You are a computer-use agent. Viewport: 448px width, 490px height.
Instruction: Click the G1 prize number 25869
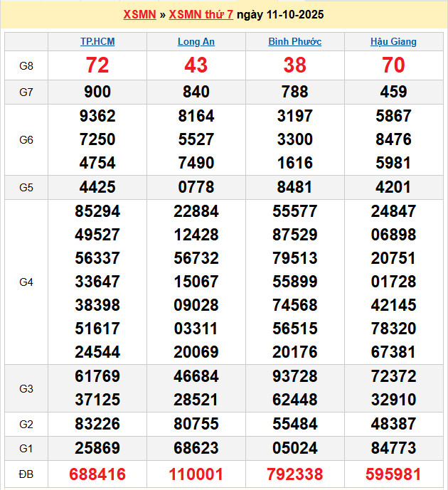tap(97, 448)
